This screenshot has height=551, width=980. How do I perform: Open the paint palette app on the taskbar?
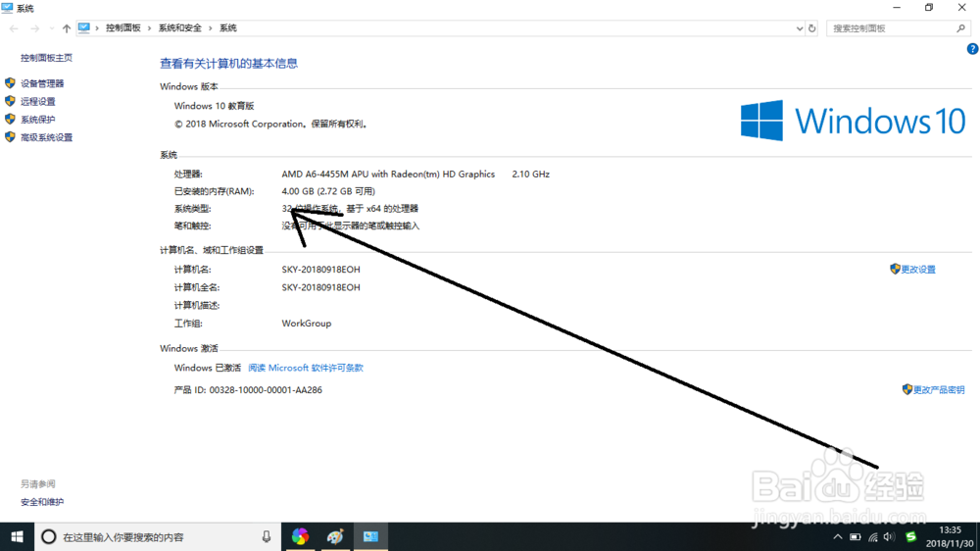point(335,536)
